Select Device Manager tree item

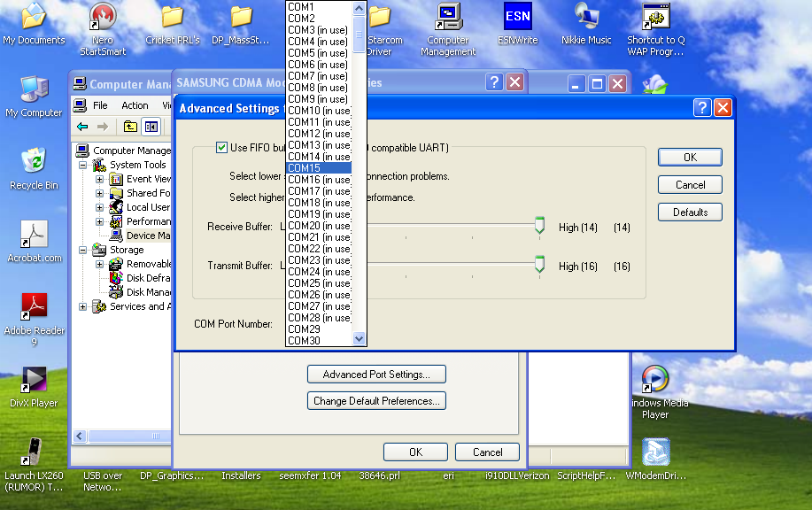point(140,236)
